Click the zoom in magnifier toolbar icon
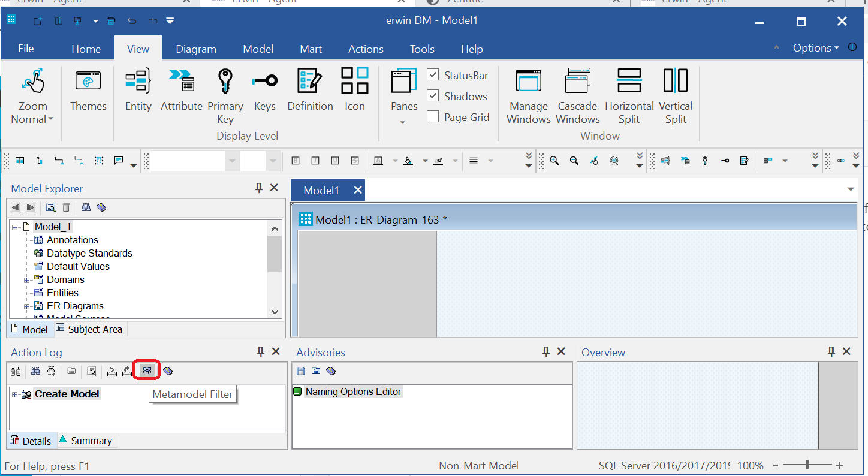 pyautogui.click(x=554, y=161)
